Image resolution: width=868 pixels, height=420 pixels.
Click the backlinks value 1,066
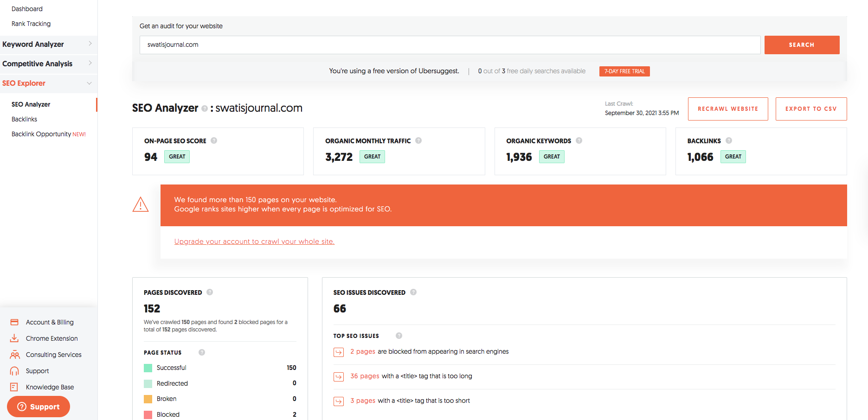pos(701,157)
